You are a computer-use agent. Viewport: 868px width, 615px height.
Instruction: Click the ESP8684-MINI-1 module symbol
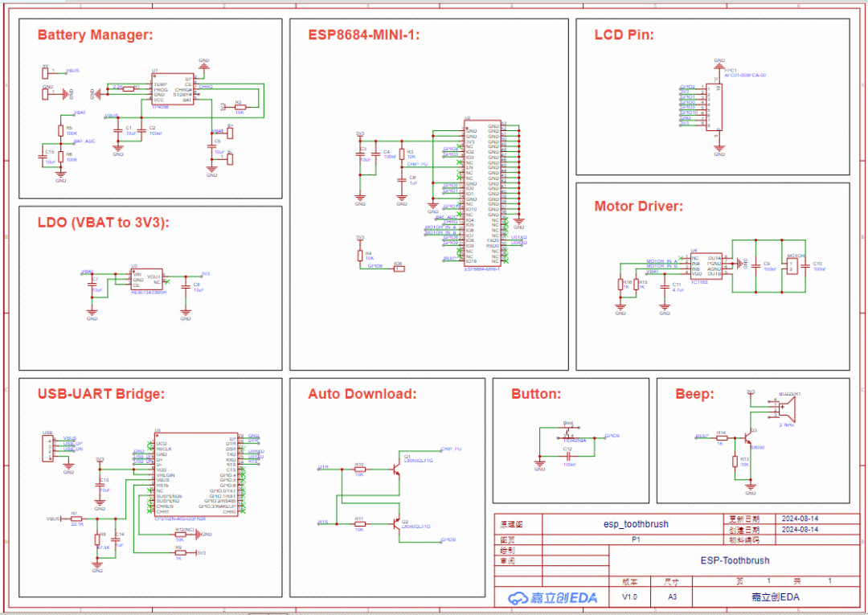pyautogui.click(x=482, y=195)
